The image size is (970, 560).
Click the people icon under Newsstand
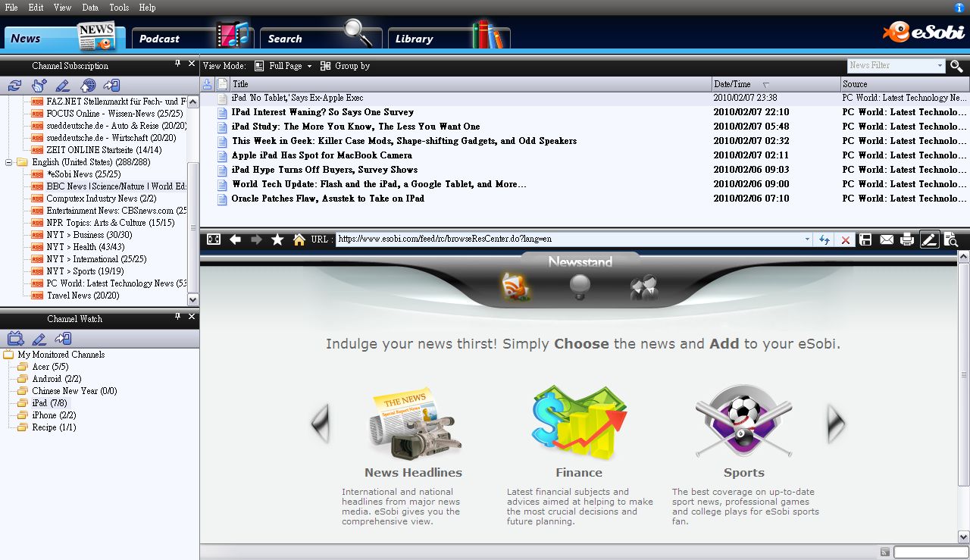click(644, 288)
